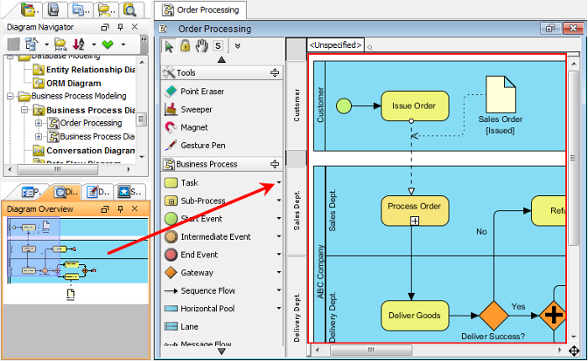
Task: Pick the Lane shape in palette
Action: 181,327
